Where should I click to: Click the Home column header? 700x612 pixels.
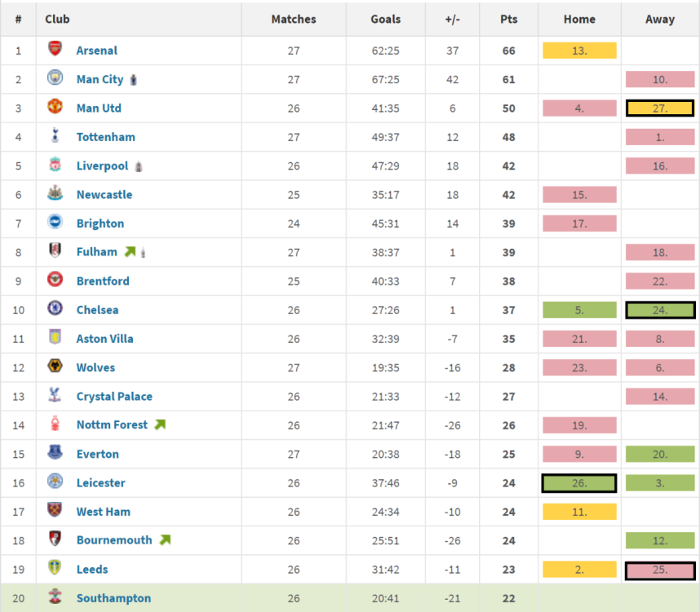[579, 19]
